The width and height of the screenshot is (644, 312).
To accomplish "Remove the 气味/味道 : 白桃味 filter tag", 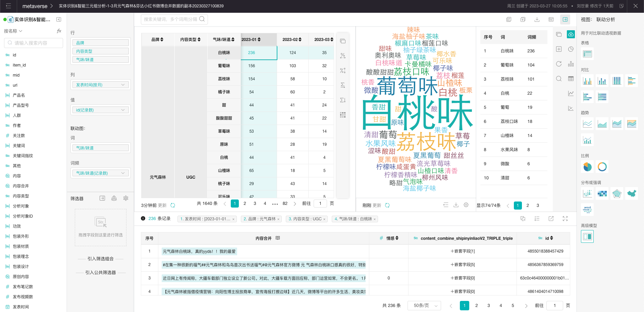I will (375, 219).
